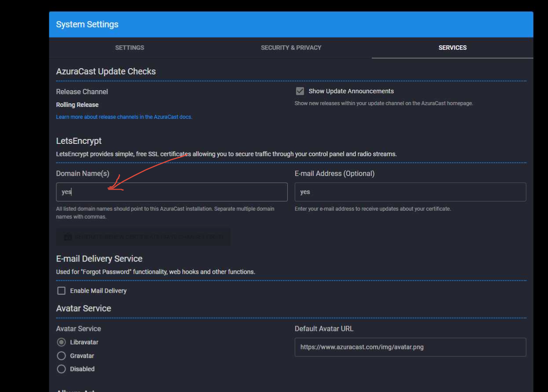The image size is (548, 392).
Task: Choose the Disabled avatar service option
Action: click(61, 369)
